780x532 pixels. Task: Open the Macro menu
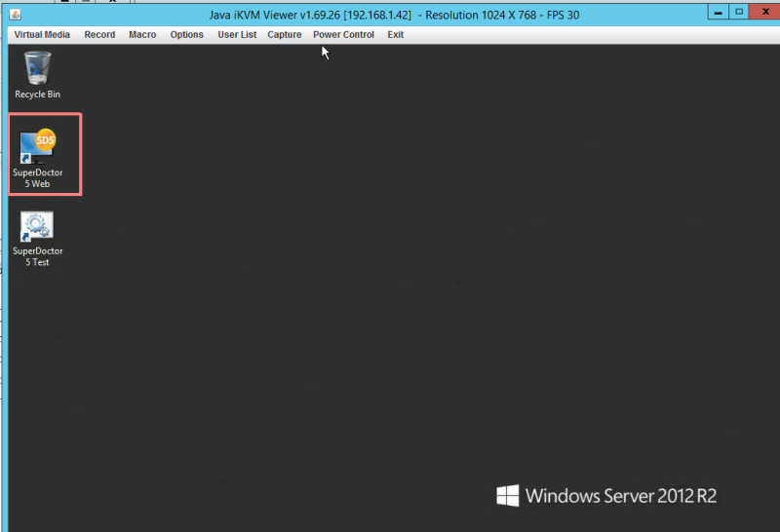pyautogui.click(x=142, y=35)
